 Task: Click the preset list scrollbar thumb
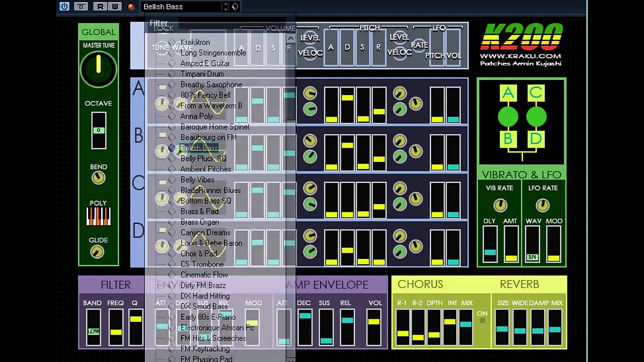point(291,82)
